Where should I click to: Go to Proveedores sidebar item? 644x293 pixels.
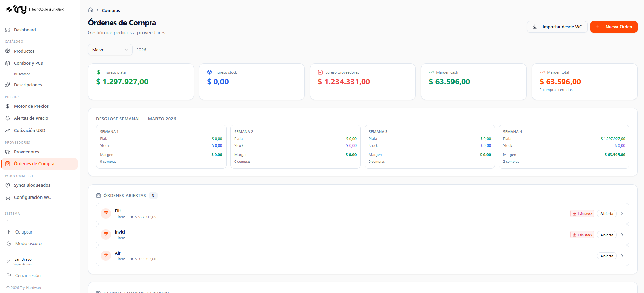(27, 152)
